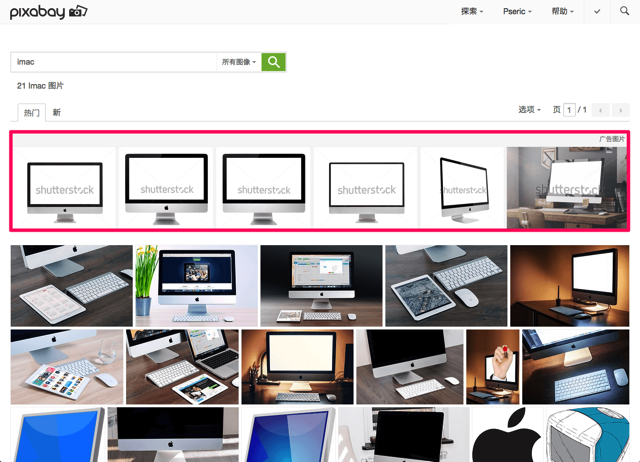Open photo with iPad apps and glass
Viewport: 640px width, 462px height.
pyautogui.click(x=67, y=367)
